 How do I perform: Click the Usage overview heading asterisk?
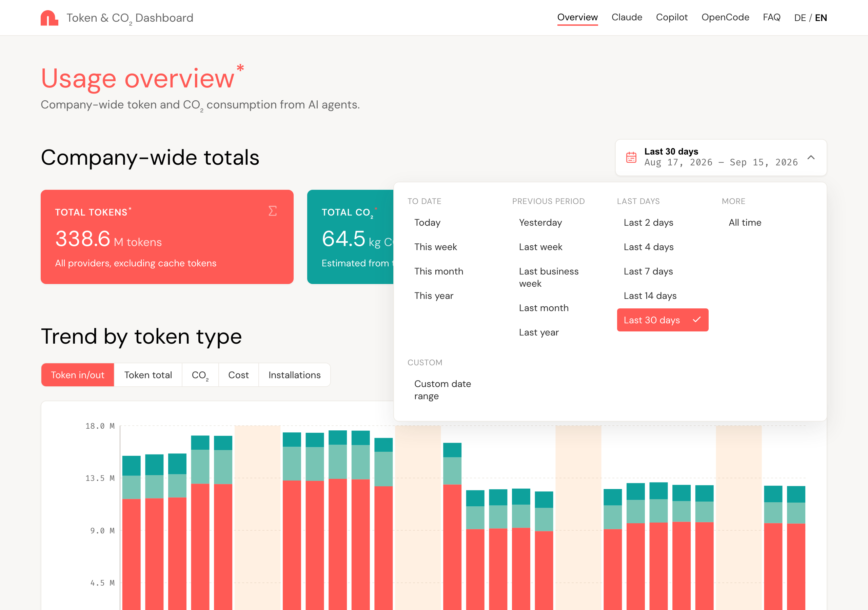click(240, 68)
